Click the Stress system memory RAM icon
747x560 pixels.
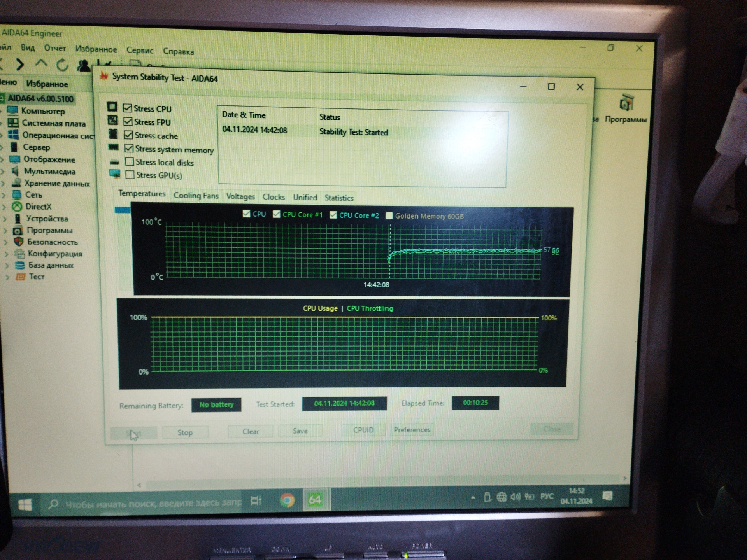click(114, 147)
